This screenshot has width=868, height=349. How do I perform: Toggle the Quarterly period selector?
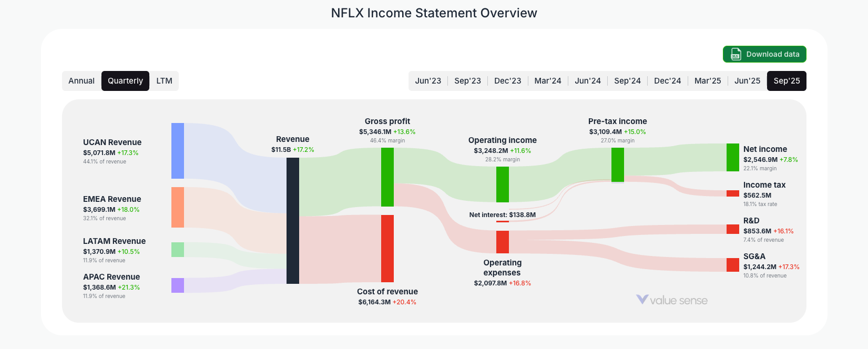(x=125, y=80)
